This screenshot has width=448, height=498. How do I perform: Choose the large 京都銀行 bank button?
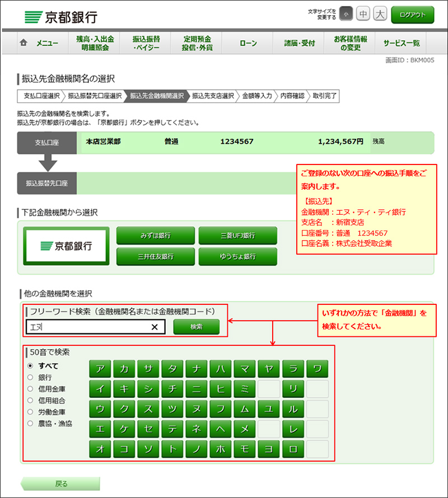tap(66, 246)
